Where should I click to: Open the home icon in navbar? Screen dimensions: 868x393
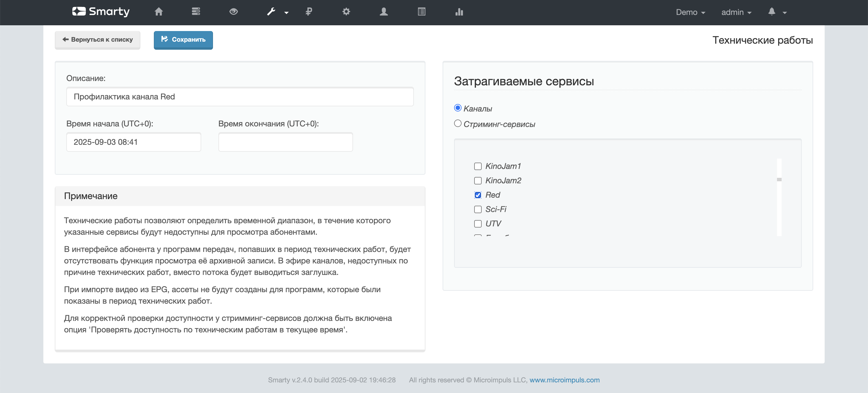159,12
